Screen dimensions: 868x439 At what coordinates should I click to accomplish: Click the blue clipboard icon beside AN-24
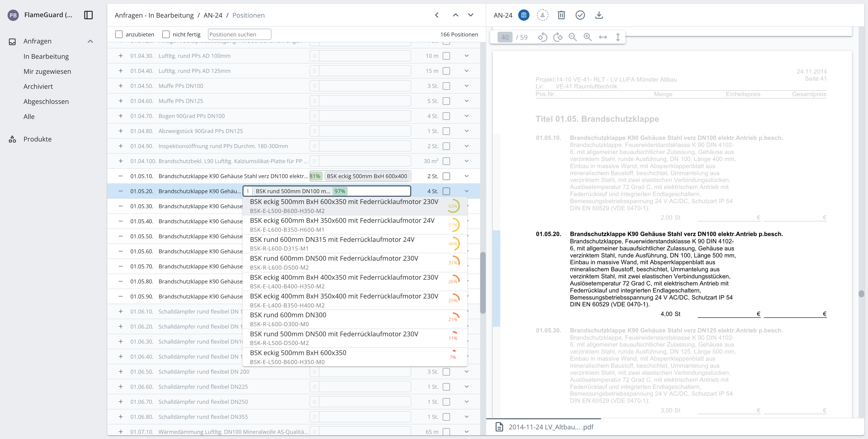pyautogui.click(x=524, y=15)
